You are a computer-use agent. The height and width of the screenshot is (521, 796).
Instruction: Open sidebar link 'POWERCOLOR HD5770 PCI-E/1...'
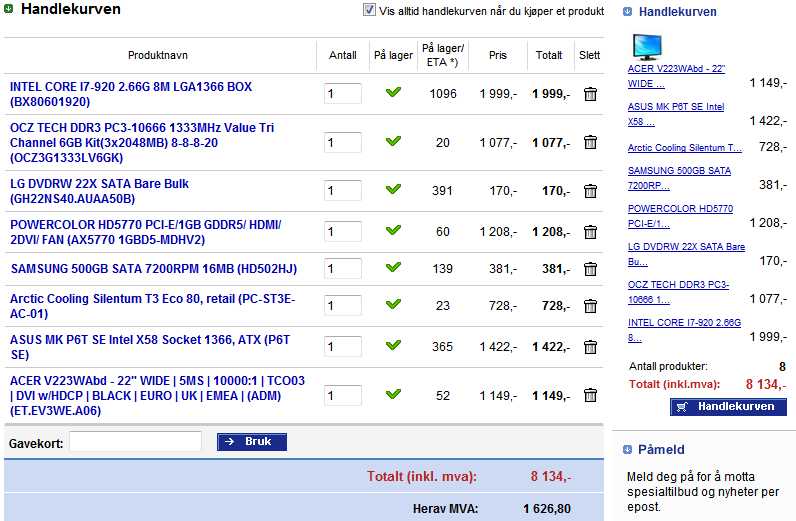(680, 216)
